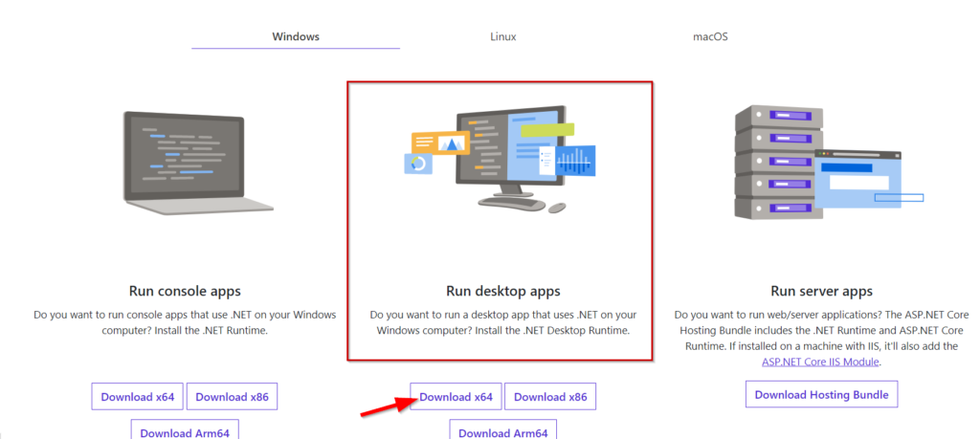Switch to the macOS tab
This screenshot has width=980, height=439.
[710, 36]
